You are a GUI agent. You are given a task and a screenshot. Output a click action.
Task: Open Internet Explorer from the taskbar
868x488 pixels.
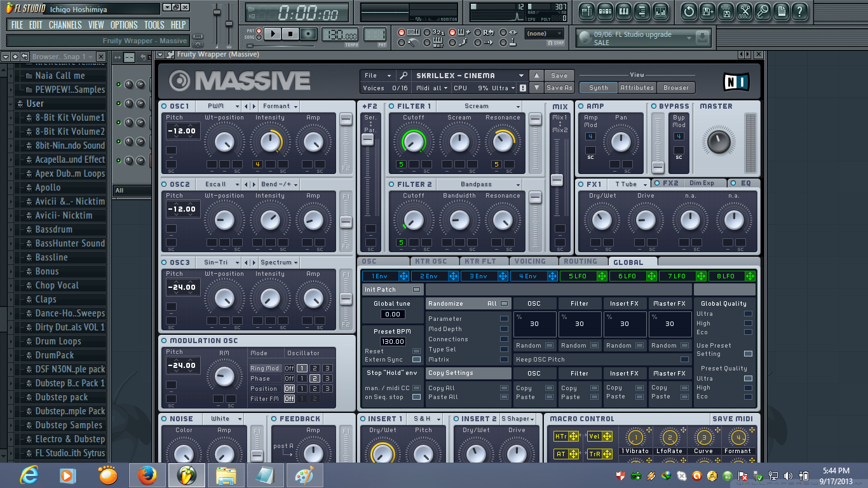pos(29,475)
